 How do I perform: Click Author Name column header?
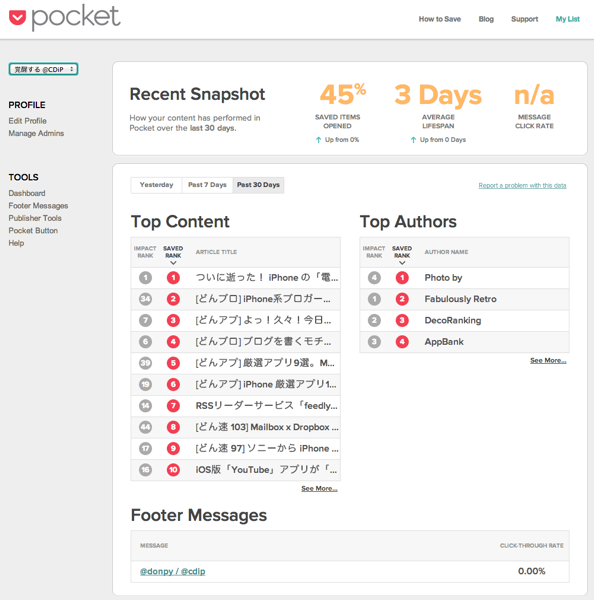point(446,252)
